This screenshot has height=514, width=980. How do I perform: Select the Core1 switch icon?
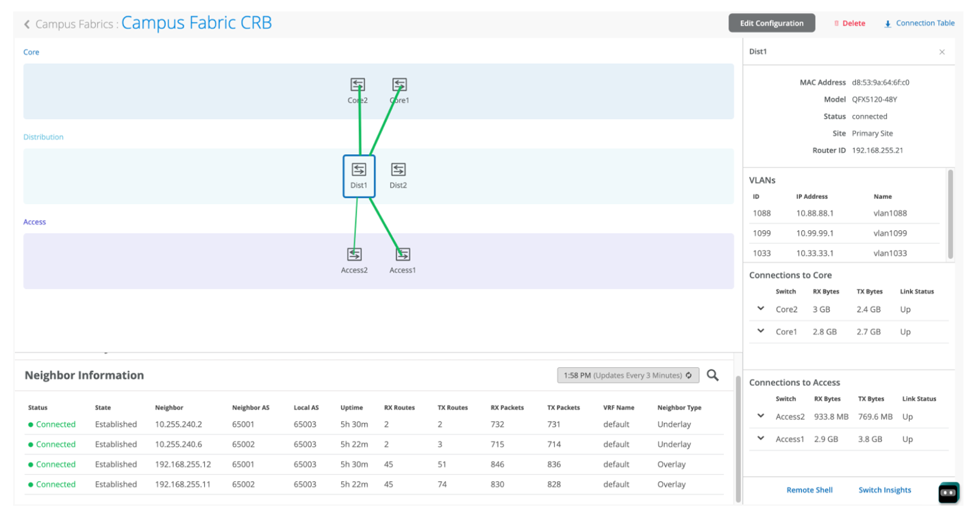click(399, 84)
